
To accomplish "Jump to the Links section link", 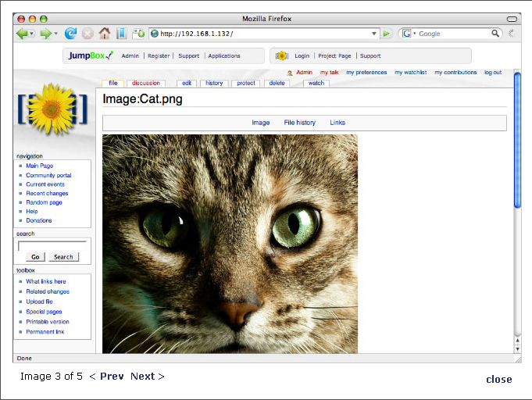I will (337, 123).
